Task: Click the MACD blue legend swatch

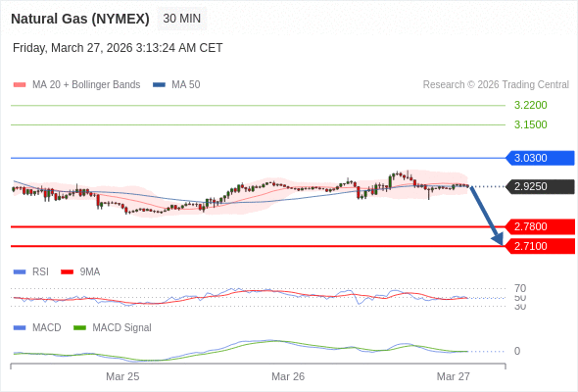Action: (20, 328)
